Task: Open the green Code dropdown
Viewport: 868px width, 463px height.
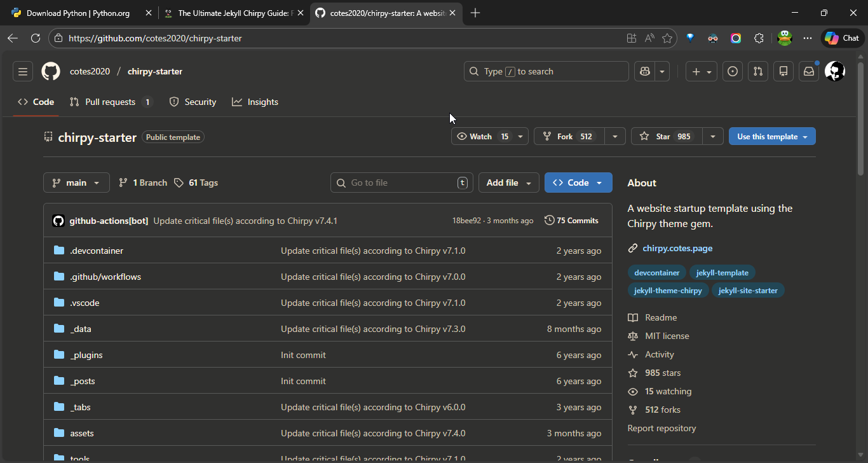Action: (x=578, y=183)
